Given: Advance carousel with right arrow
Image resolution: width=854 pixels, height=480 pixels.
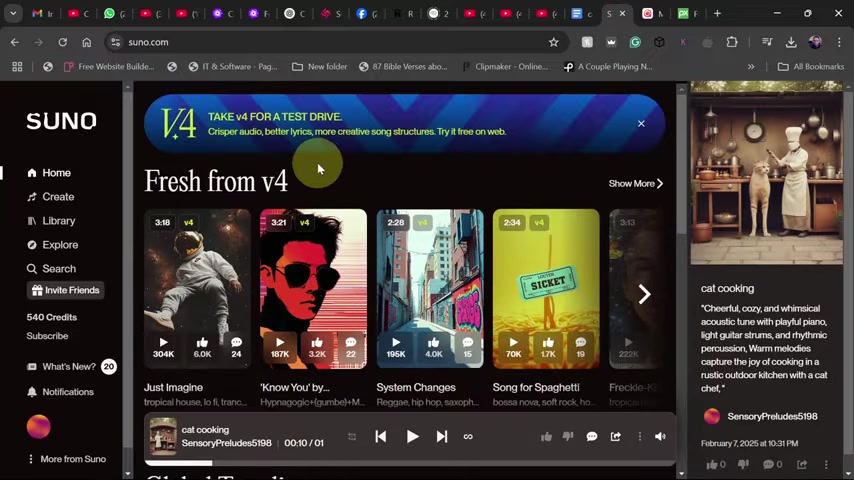Looking at the screenshot, I should 644,294.
